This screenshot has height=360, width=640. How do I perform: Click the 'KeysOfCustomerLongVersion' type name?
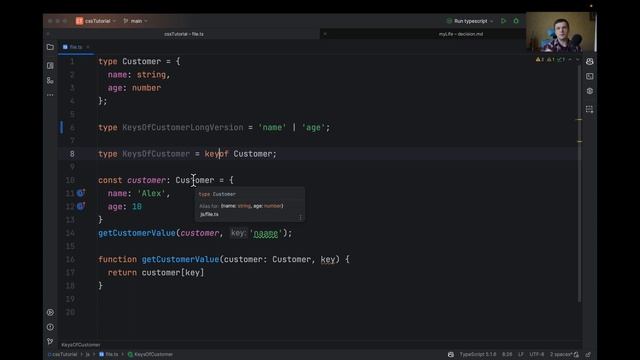click(182, 127)
